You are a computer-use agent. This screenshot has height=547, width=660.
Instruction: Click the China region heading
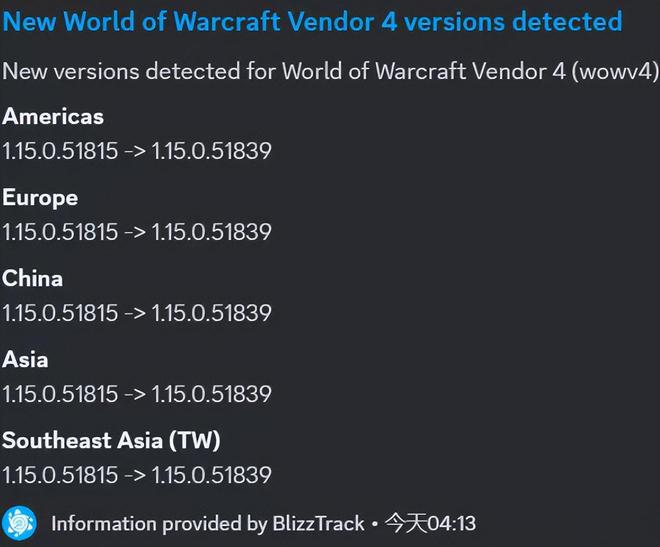(32, 279)
